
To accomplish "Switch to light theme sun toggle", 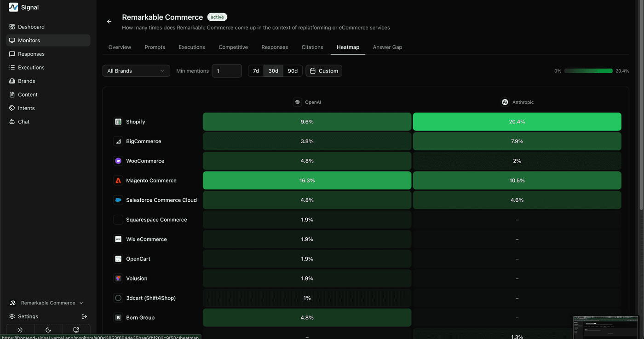I will click(x=20, y=330).
